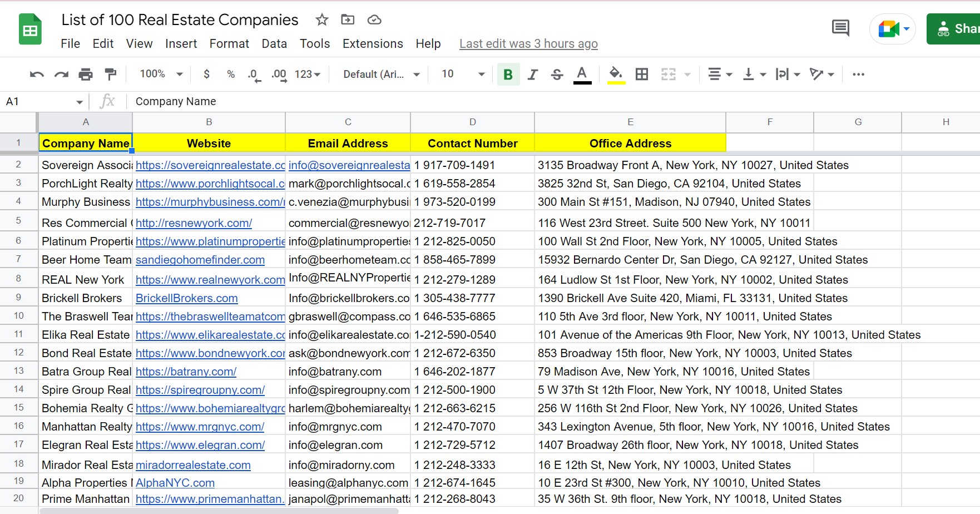Move spreadsheet to a folder

click(x=348, y=20)
